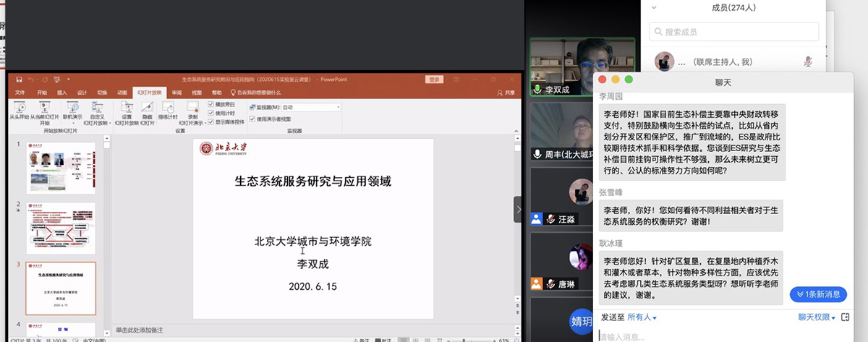Toggle 播放旁白 checkbox
Screen dimensions: 868x342
pyautogui.click(x=210, y=105)
